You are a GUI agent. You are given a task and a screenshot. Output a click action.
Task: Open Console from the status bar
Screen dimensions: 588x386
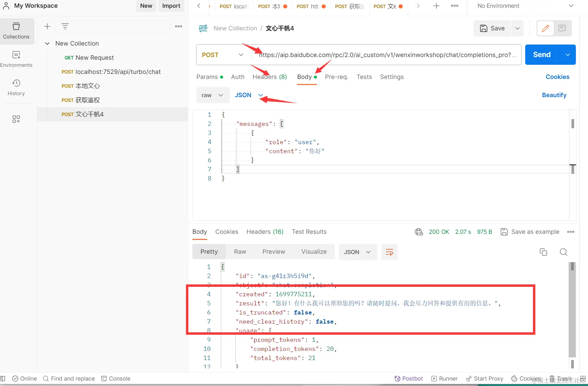[x=116, y=379]
